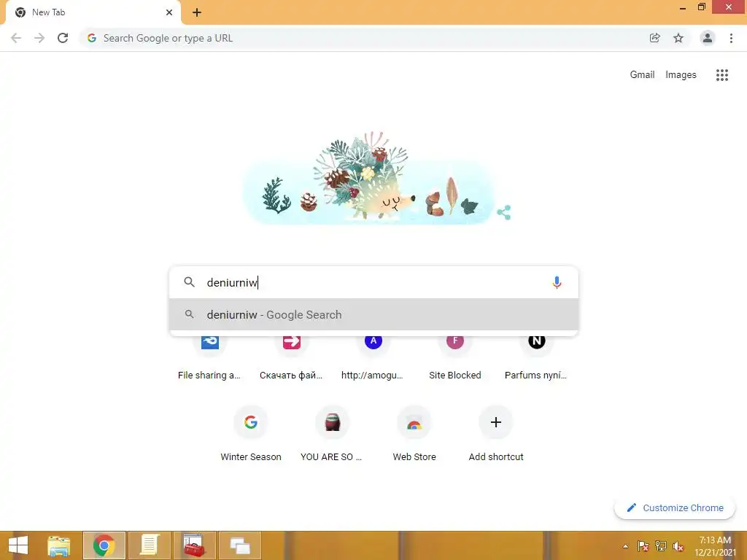
Task: Open the overlapping windows taskbar app
Action: (239, 545)
